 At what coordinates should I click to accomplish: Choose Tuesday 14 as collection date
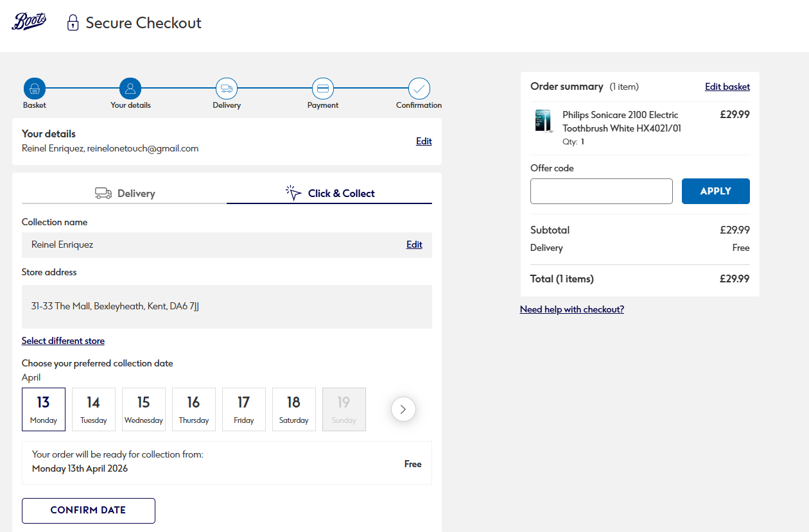(x=94, y=409)
